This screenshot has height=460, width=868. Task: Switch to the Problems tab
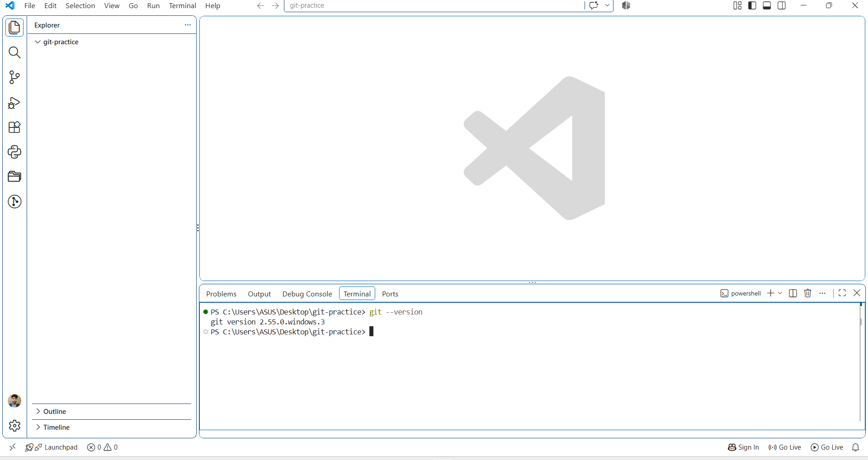(222, 294)
